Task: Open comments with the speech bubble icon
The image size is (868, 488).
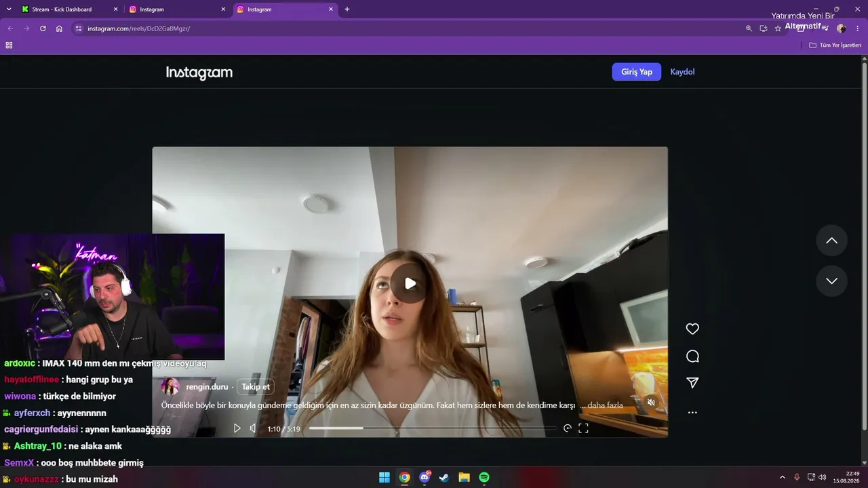Action: click(x=692, y=357)
